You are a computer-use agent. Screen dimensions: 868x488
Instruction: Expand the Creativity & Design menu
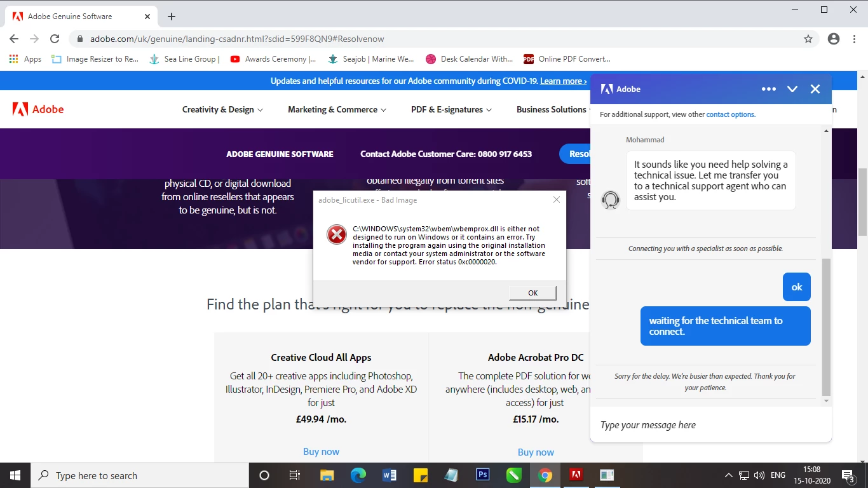[222, 109]
